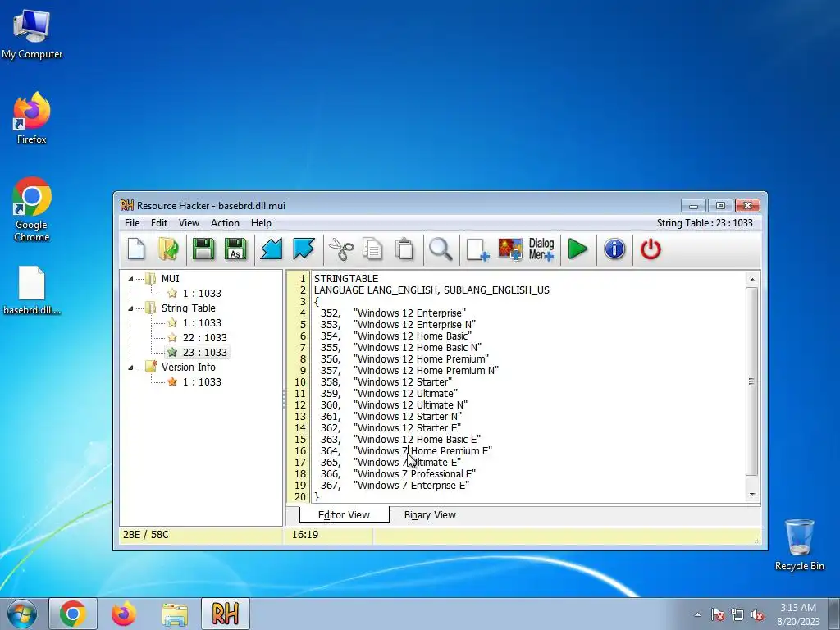Select String Table item 22 : 1033
The image size is (840, 630).
pyautogui.click(x=204, y=337)
